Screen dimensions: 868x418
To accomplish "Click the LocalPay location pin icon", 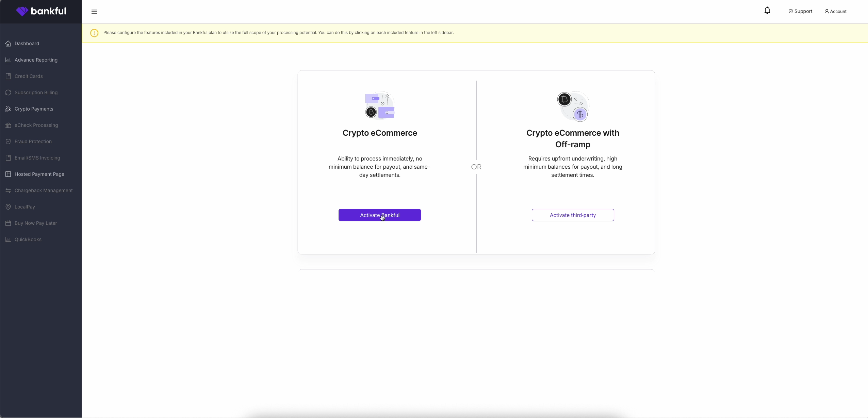I will click(x=8, y=207).
